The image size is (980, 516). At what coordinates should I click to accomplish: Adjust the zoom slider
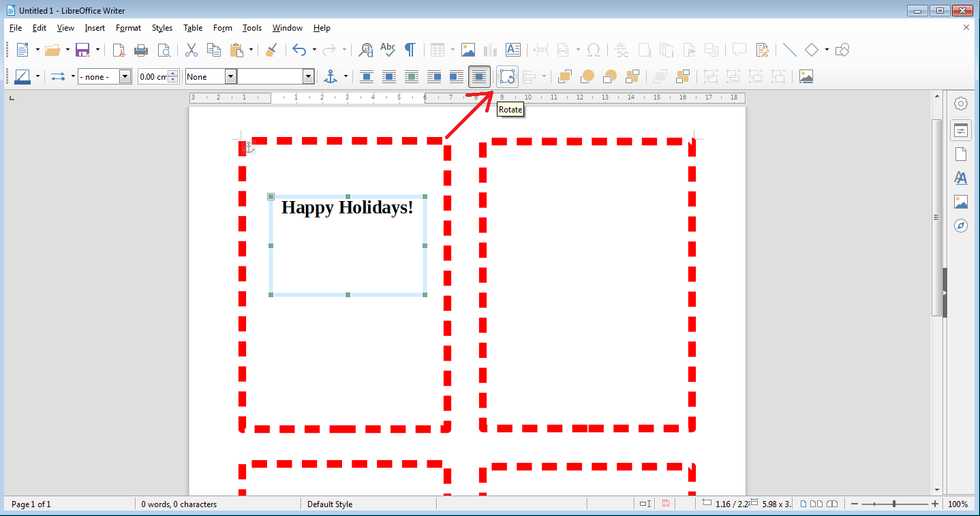[x=893, y=504]
